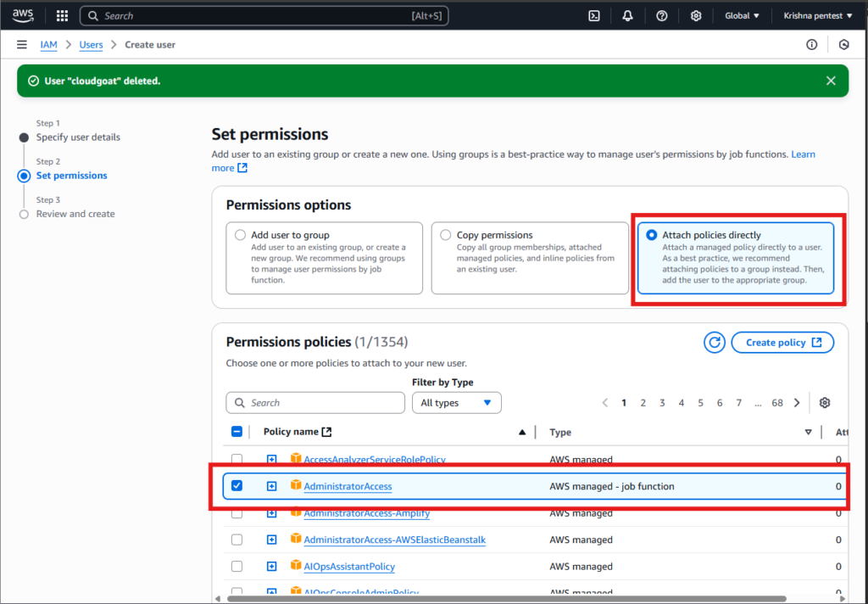Click the policies Search field

(315, 403)
